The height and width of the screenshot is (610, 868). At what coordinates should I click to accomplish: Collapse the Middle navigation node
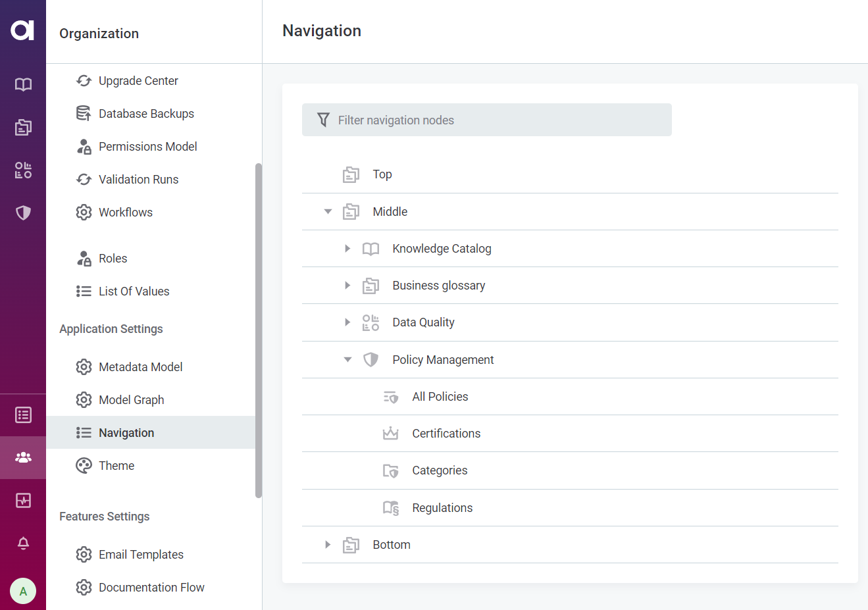pyautogui.click(x=327, y=211)
